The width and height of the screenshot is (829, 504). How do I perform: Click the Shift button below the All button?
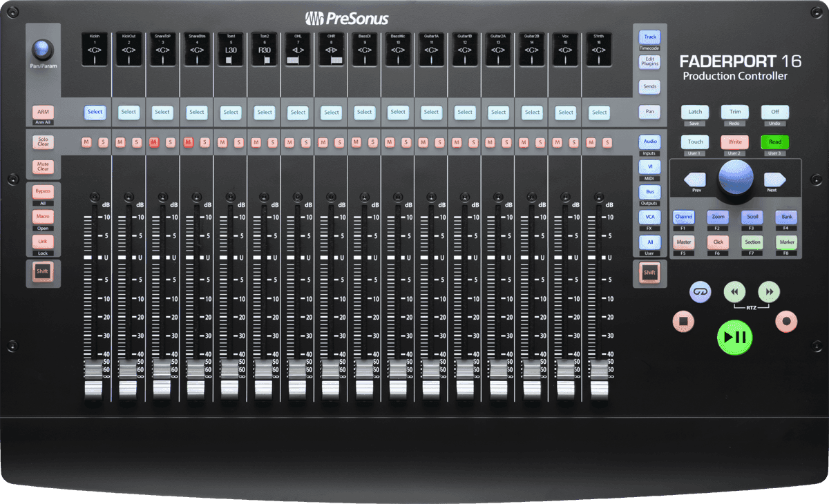tap(649, 273)
